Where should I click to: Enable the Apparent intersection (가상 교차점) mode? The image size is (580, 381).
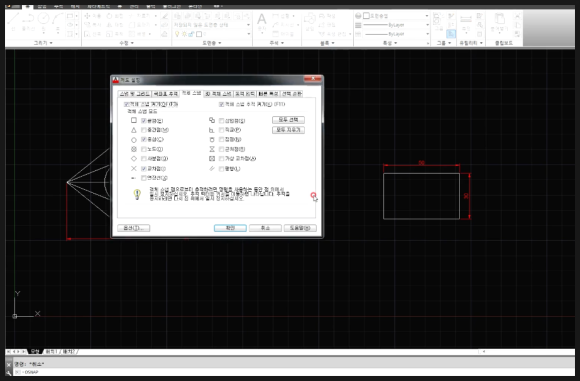[221, 159]
